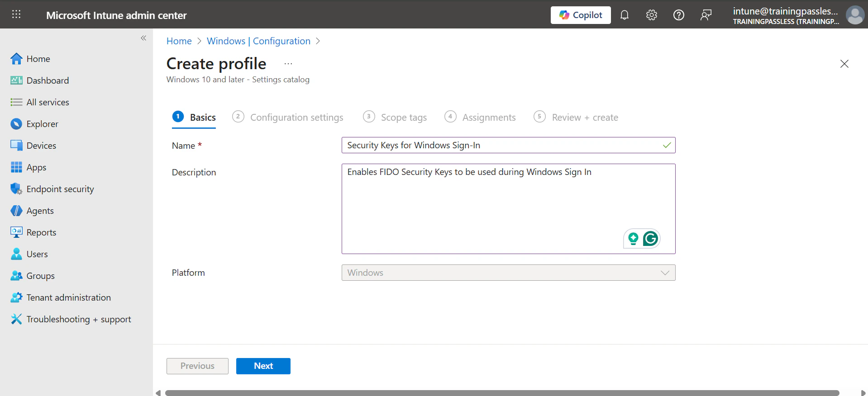Click the Home icon in sidebar
868x396 pixels.
click(16, 59)
